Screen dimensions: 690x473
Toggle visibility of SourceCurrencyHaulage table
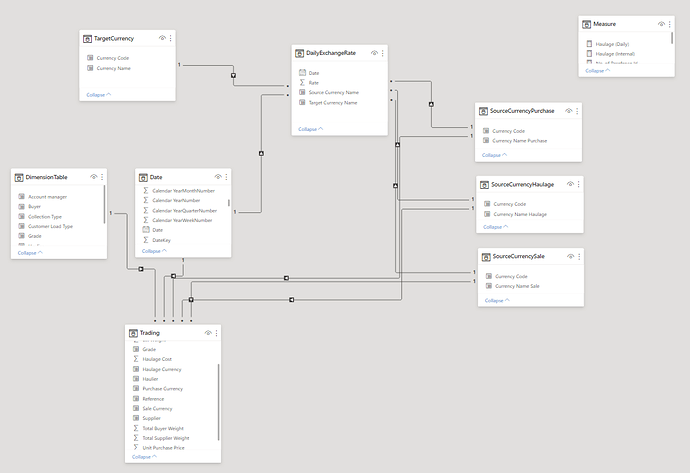click(570, 184)
